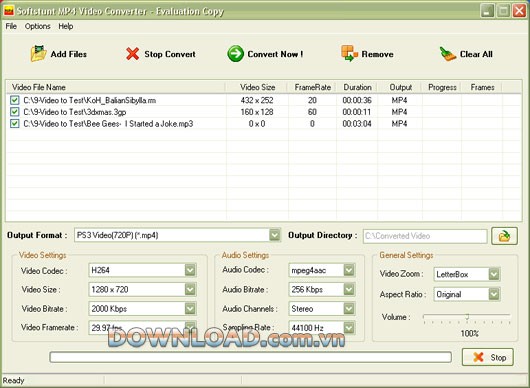Image resolution: width=530 pixels, height=388 pixels.
Task: Uncheck the 3dxmas.3gp file checkbox
Action: click(x=14, y=112)
